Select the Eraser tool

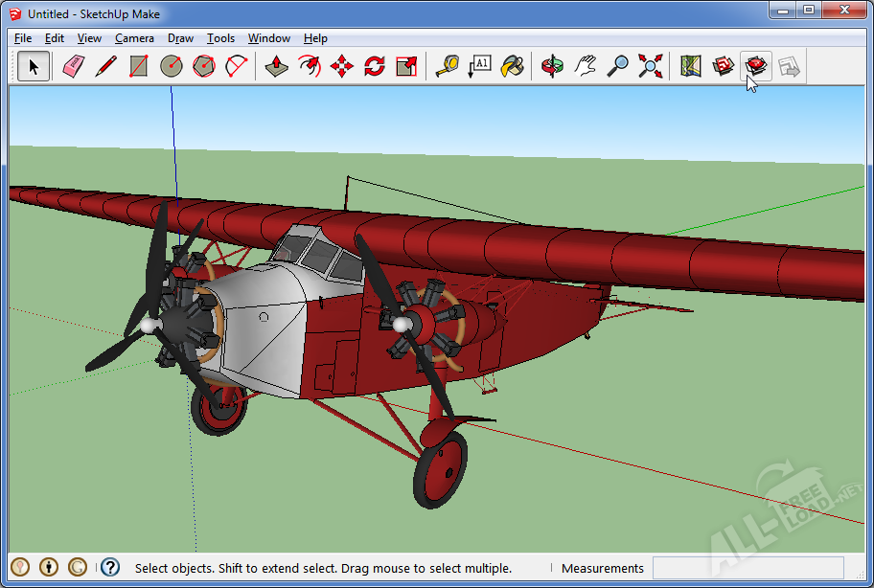(x=74, y=66)
